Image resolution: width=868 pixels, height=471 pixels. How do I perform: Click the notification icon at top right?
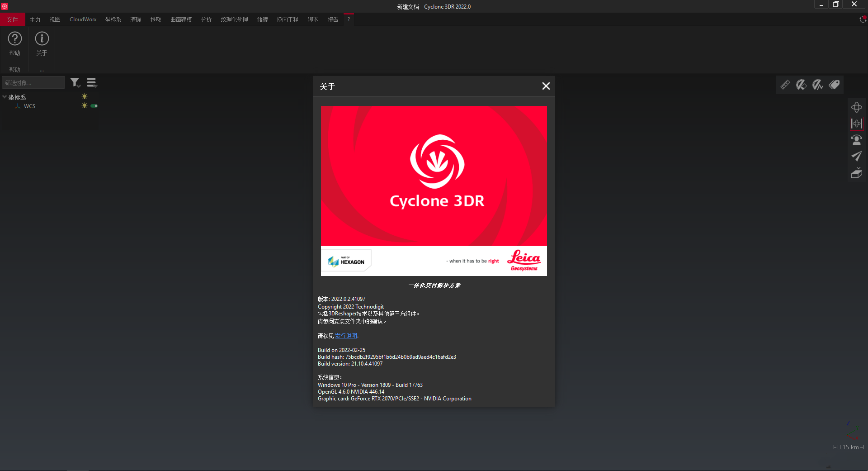coord(863,19)
